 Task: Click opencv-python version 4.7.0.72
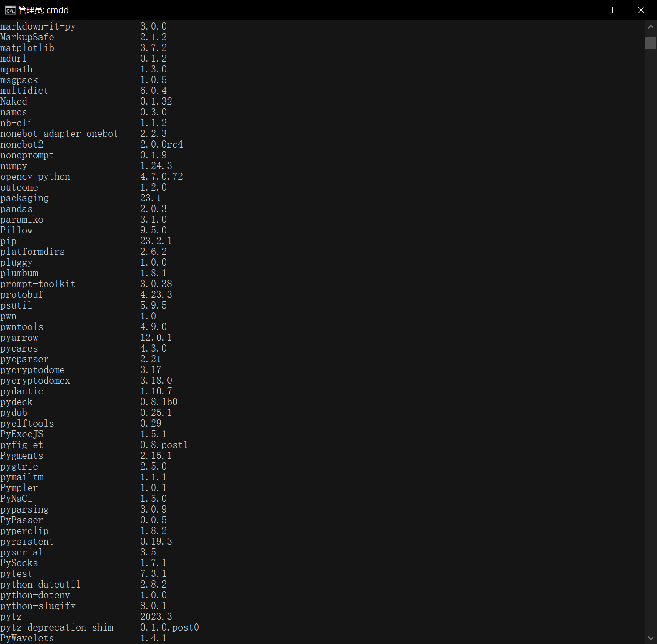coord(162,177)
